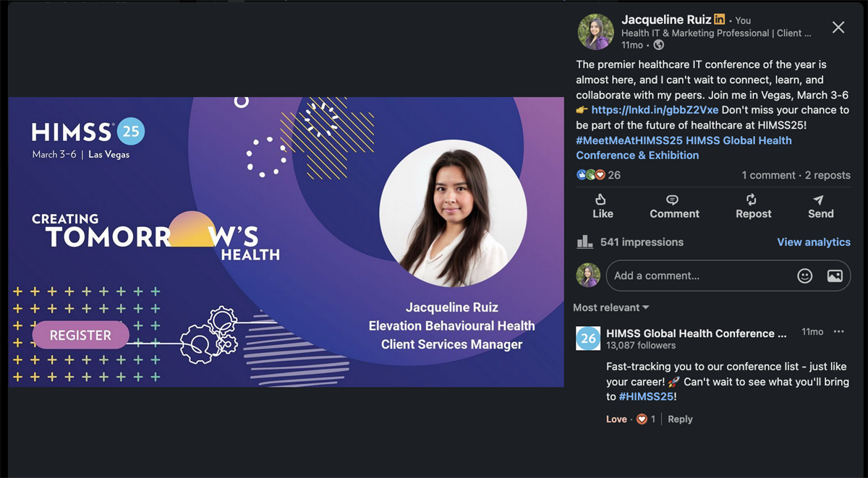Click the REGISTER button in the banner
This screenshot has height=478, width=868.
click(x=81, y=336)
